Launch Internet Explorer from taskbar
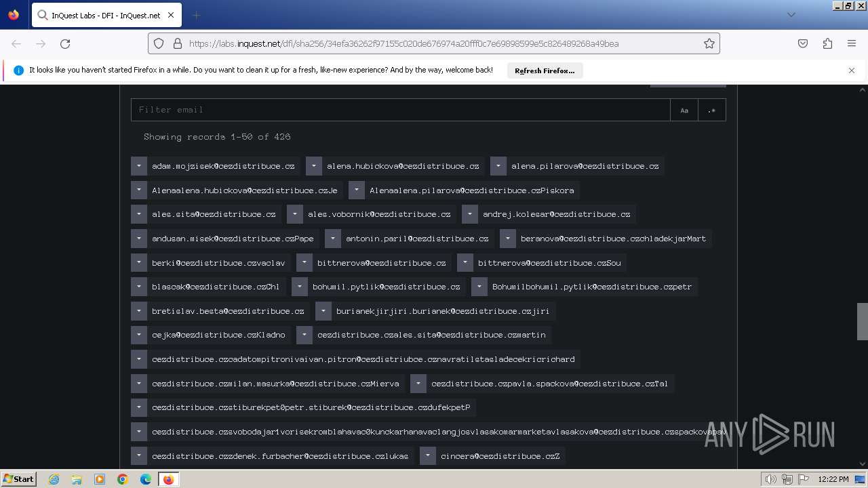The image size is (868, 488). click(54, 479)
